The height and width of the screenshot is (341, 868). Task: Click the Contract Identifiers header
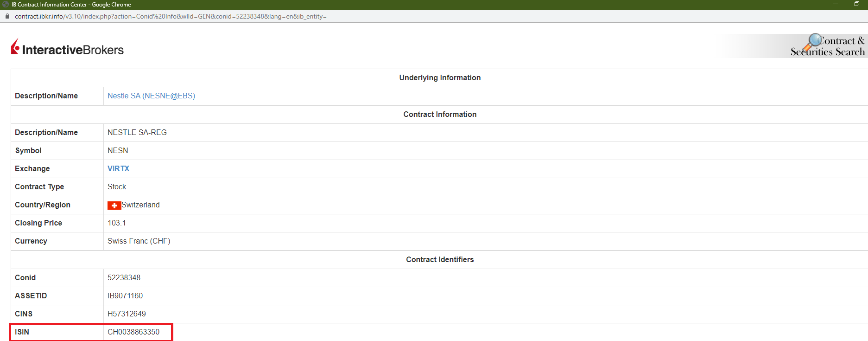click(x=440, y=259)
